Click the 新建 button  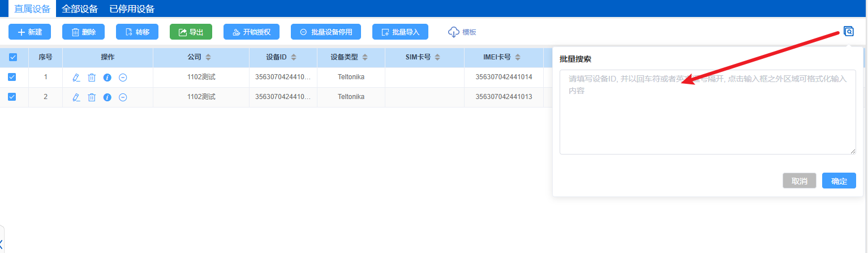click(29, 32)
